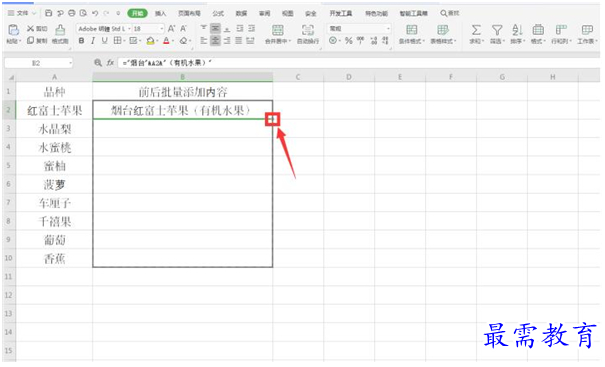Click the Filter funnel icon

[497, 30]
